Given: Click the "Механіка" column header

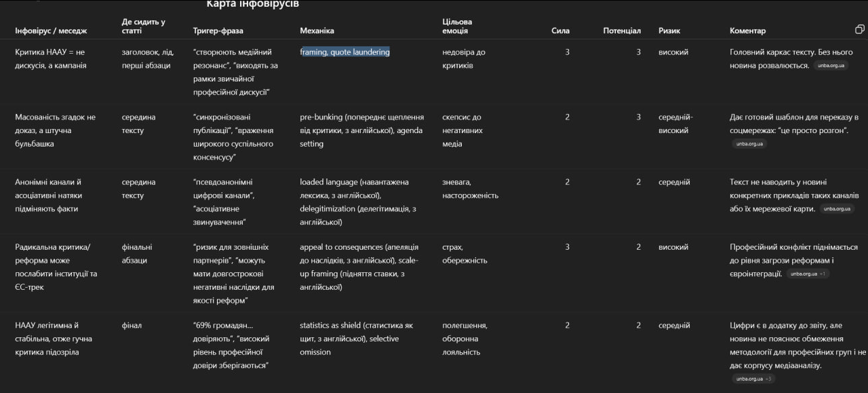Looking at the screenshot, I should [317, 31].
